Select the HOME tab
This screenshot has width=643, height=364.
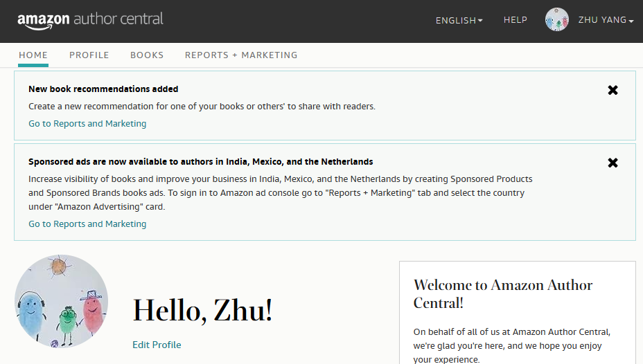click(x=33, y=55)
